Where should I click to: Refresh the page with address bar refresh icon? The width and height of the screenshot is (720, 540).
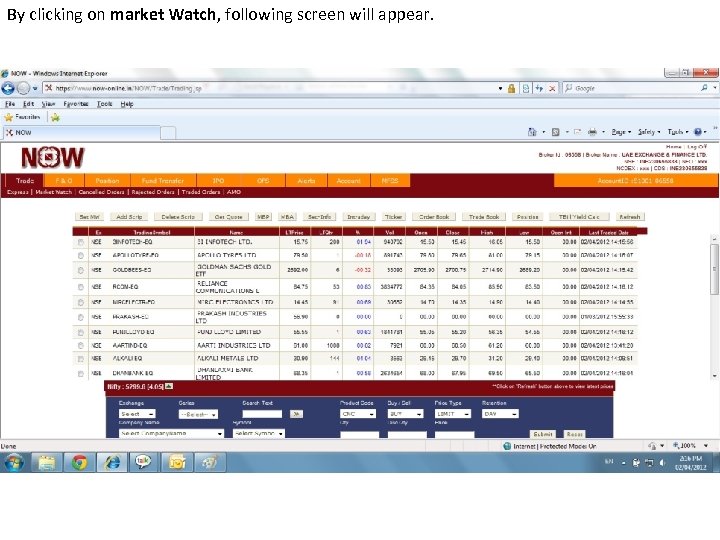(539, 88)
